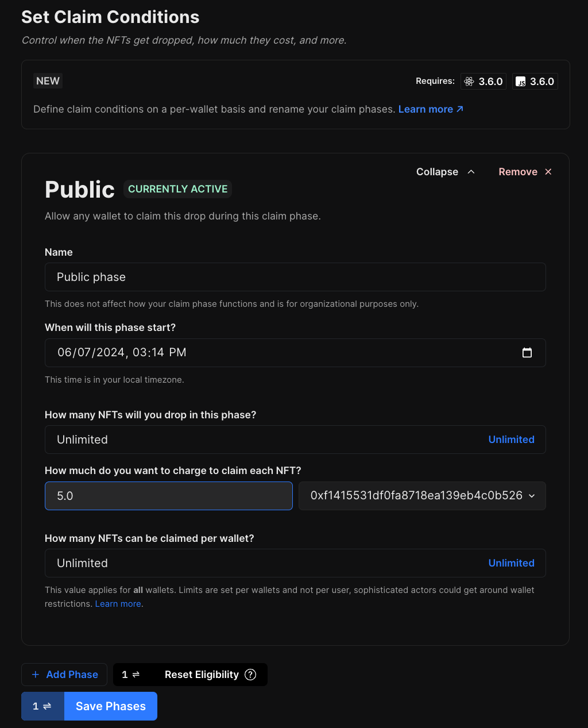Click the phase Name input field
The height and width of the screenshot is (728, 588).
[295, 277]
